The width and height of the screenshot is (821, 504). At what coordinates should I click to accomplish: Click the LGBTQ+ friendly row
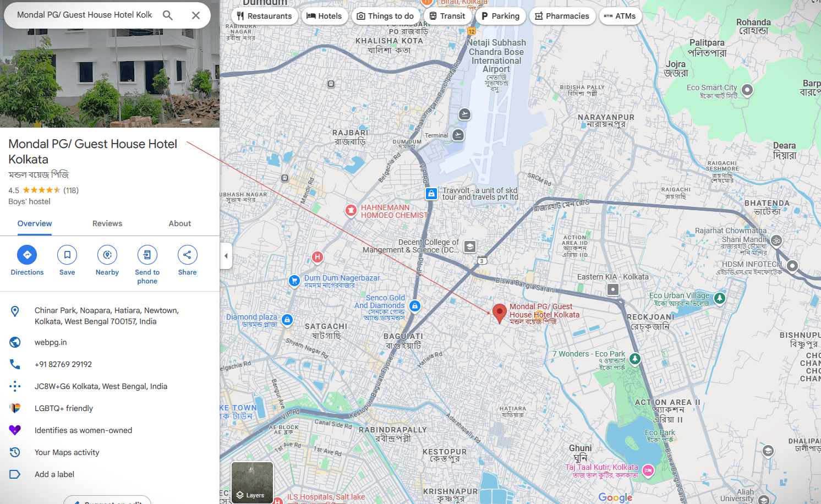point(110,408)
